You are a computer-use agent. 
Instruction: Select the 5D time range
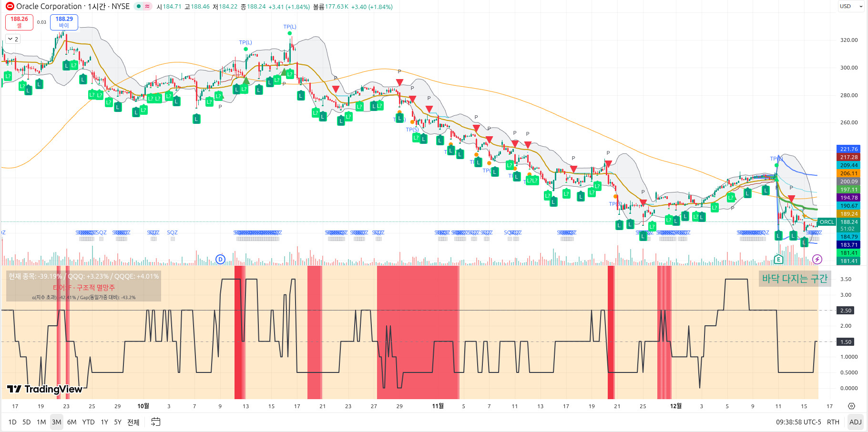(27, 422)
